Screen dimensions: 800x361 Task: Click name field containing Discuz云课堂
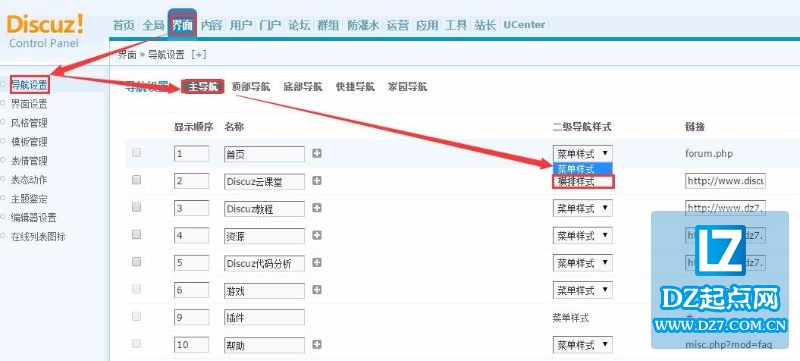click(x=264, y=181)
